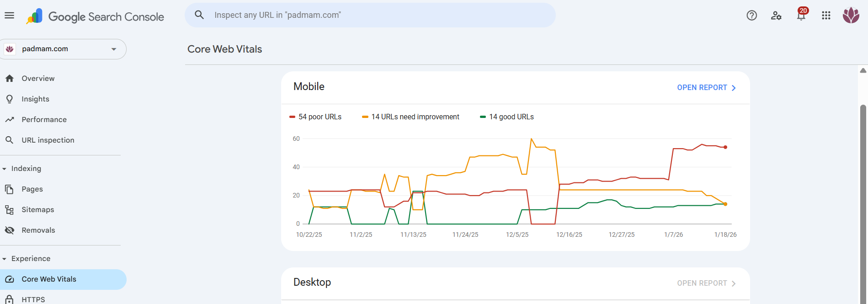This screenshot has height=304, width=868.
Task: Open the Mobile report link
Action: [706, 88]
